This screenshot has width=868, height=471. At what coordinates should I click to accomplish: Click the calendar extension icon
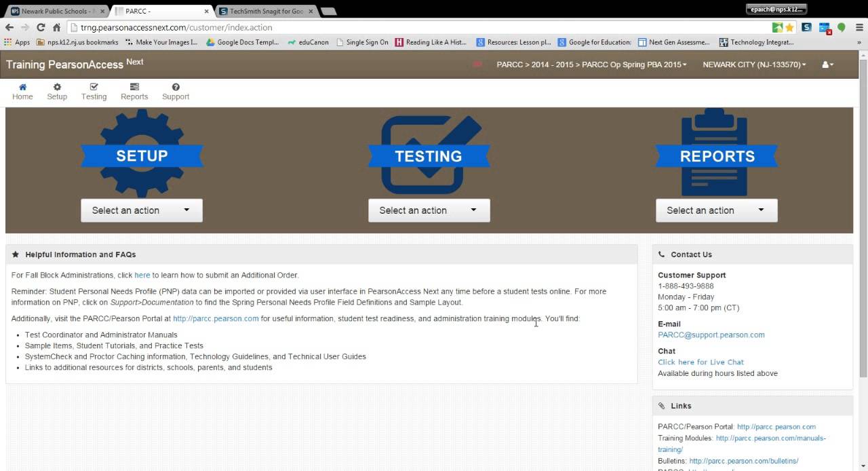click(825, 28)
